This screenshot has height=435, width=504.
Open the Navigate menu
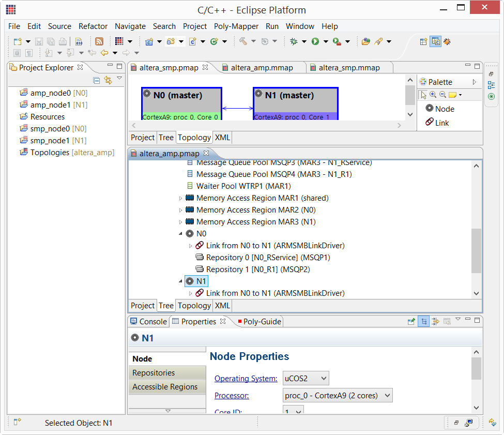(x=130, y=26)
